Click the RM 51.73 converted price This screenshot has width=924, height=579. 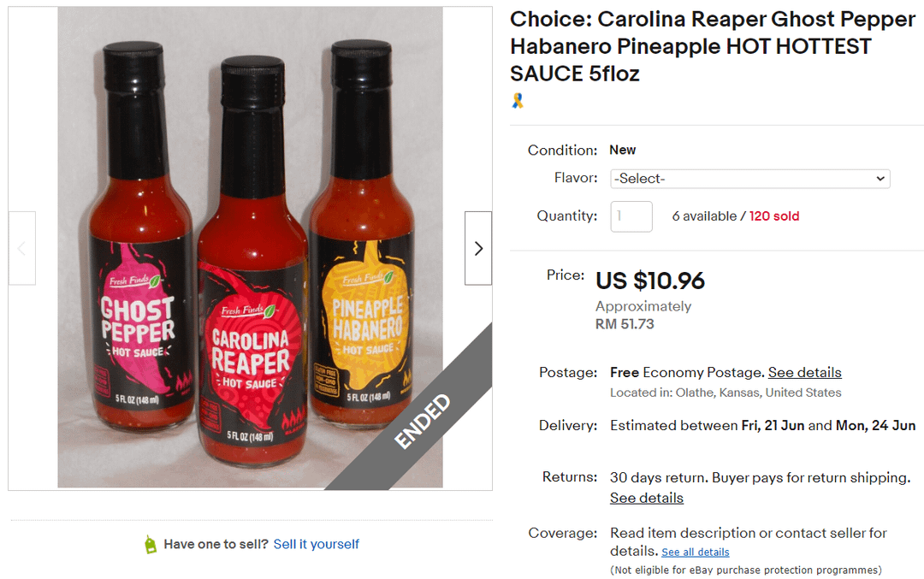coord(624,324)
